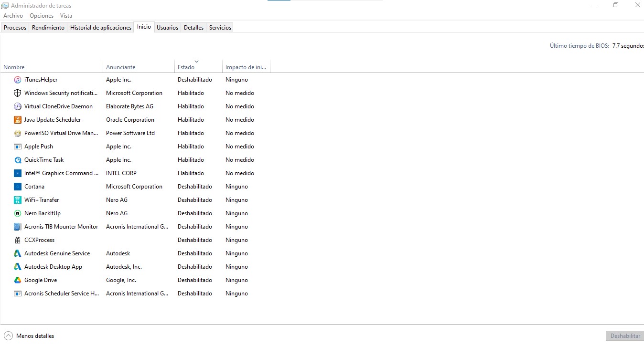644x346 pixels.
Task: Click the Autodesk Desktop App icon
Action: 18,267
